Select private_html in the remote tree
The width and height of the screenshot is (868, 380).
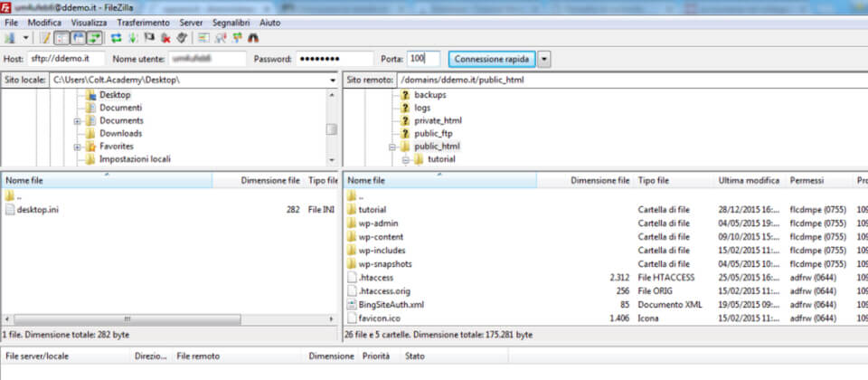tap(438, 120)
